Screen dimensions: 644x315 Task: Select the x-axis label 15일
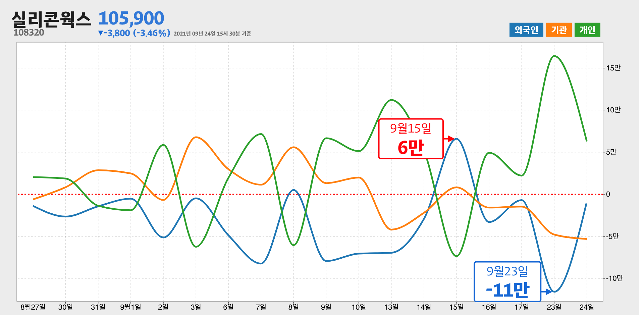[x=456, y=307]
